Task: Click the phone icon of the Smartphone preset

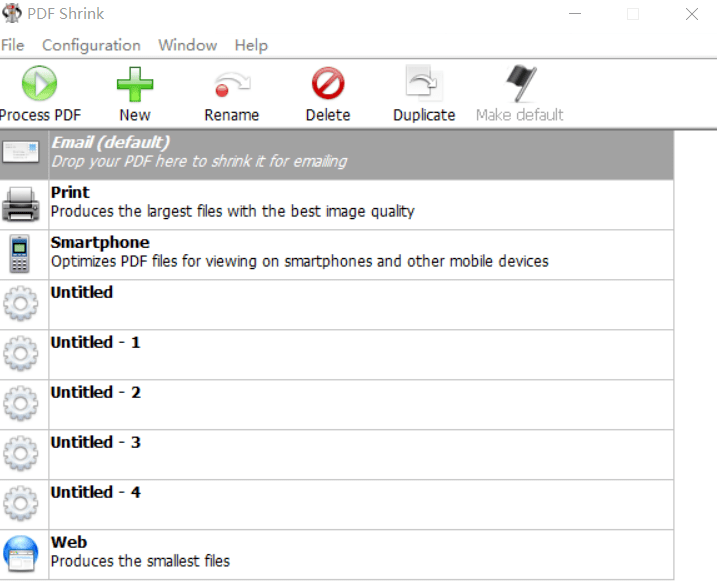Action: tap(20, 254)
